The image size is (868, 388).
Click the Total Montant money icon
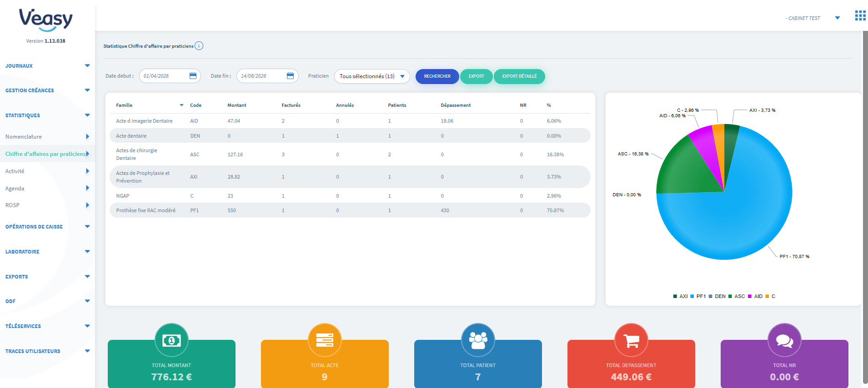coord(171,340)
